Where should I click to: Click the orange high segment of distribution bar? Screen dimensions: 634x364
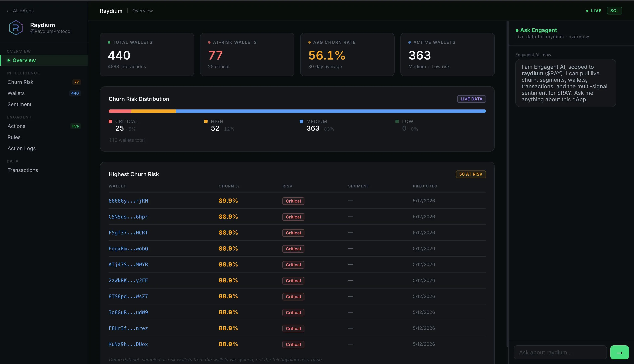(153, 111)
